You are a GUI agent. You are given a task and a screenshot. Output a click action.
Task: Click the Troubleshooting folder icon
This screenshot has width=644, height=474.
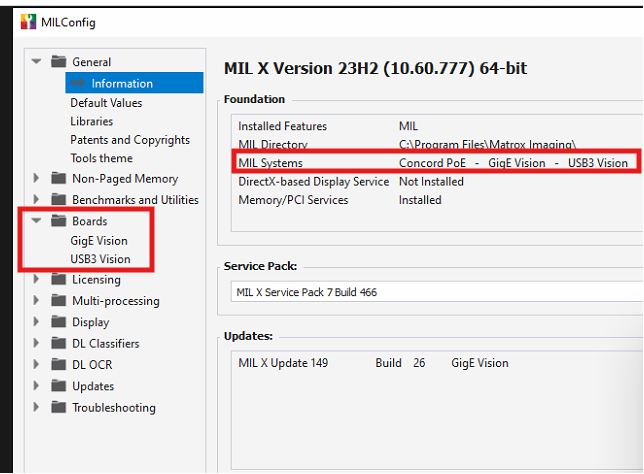click(x=58, y=407)
